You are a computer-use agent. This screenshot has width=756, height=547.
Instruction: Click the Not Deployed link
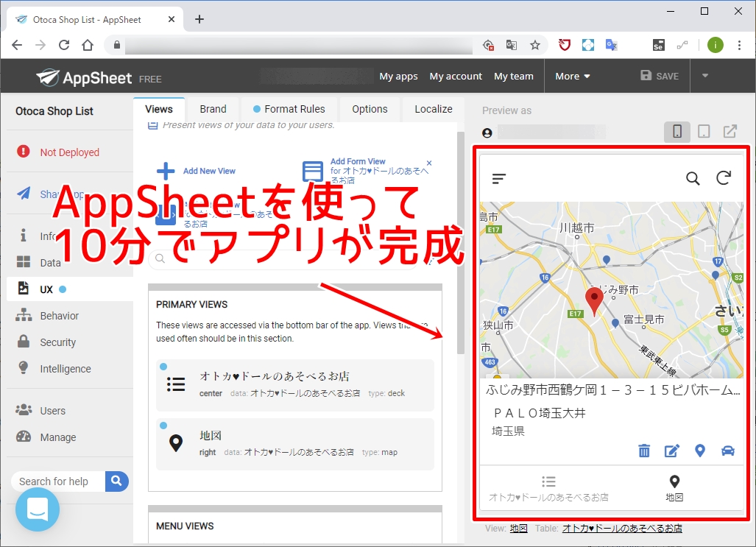click(x=69, y=152)
